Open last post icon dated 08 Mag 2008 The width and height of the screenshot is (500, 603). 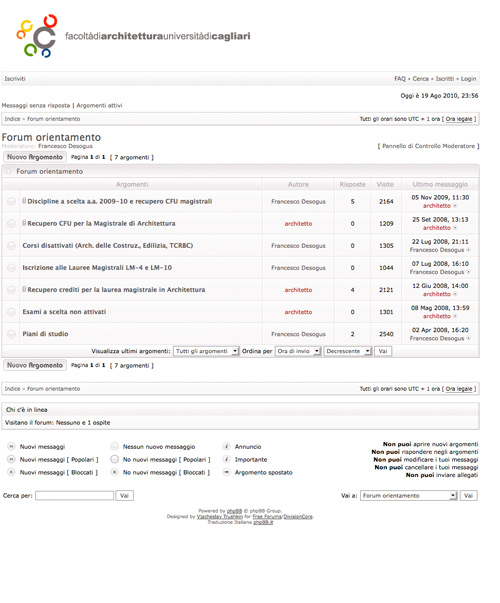click(x=455, y=316)
